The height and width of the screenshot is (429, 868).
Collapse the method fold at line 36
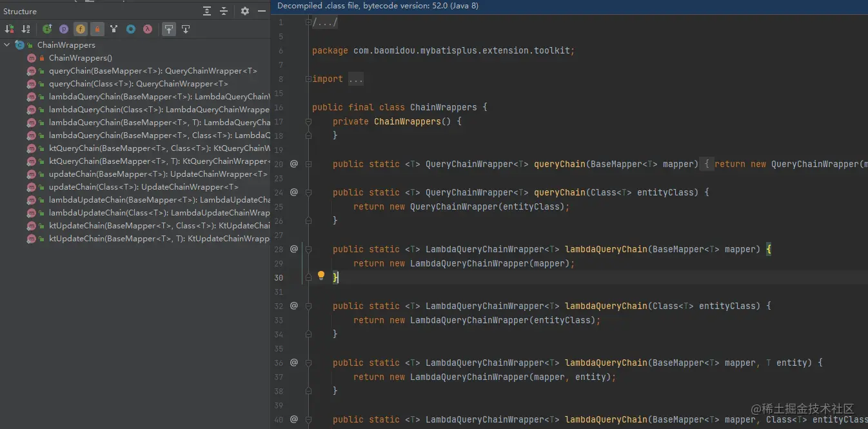click(308, 363)
